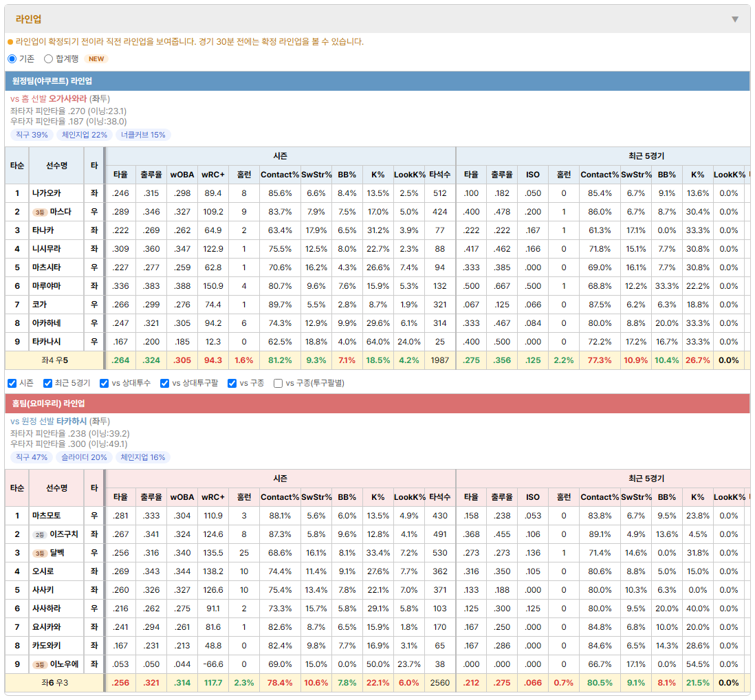This screenshot has height=700, width=755.
Task: Toggle the vs 상대투구팔 checkbox
Action: click(164, 383)
